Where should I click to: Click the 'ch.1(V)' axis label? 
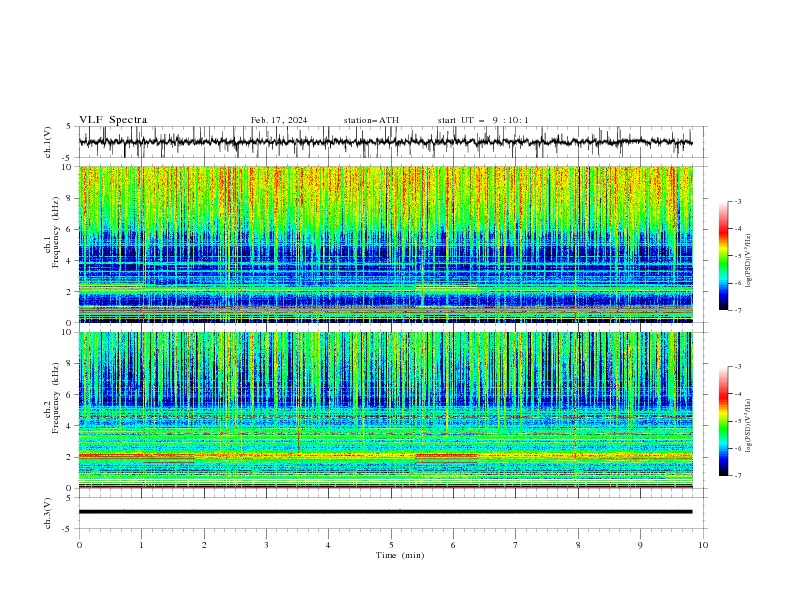48,142
